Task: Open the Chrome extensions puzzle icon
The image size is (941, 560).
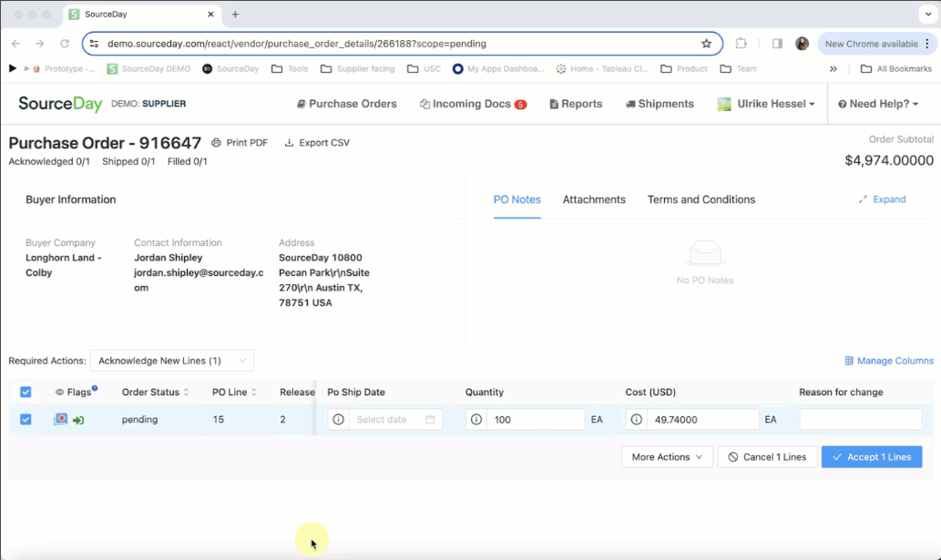Action: pyautogui.click(x=742, y=44)
